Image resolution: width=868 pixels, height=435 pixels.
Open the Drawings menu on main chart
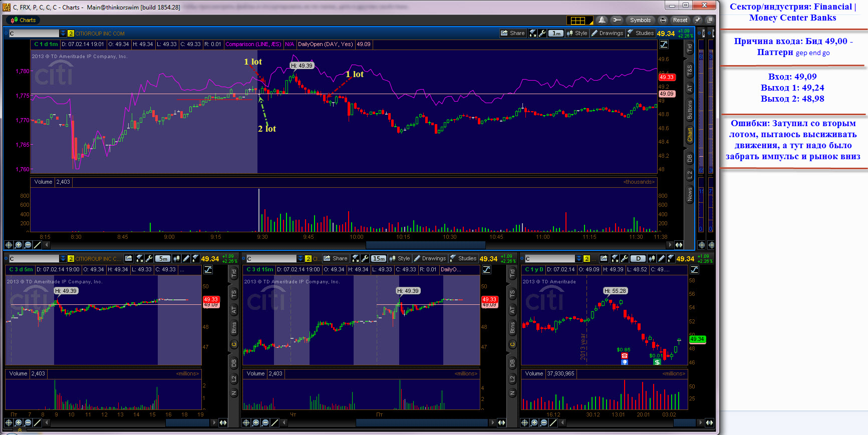point(607,33)
